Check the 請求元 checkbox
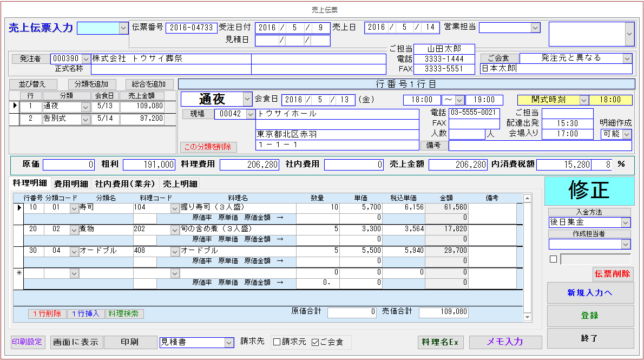This screenshot has height=360, width=644. (277, 342)
